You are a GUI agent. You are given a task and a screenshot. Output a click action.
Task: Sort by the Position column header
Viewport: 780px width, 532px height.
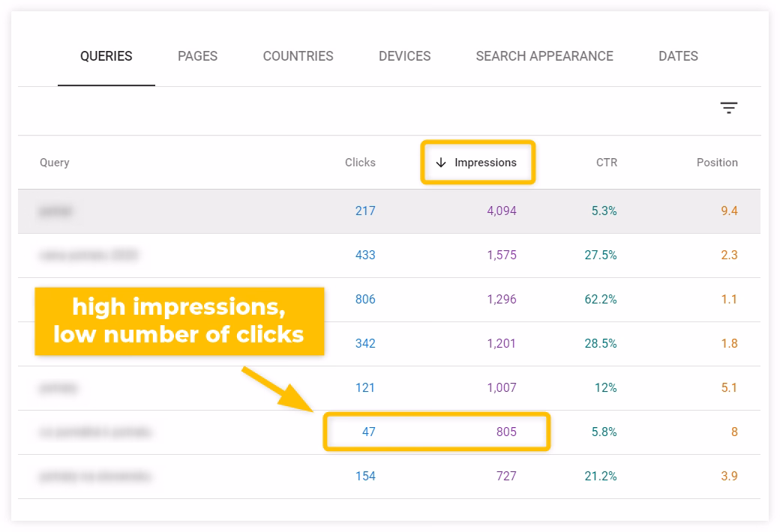[x=716, y=163]
